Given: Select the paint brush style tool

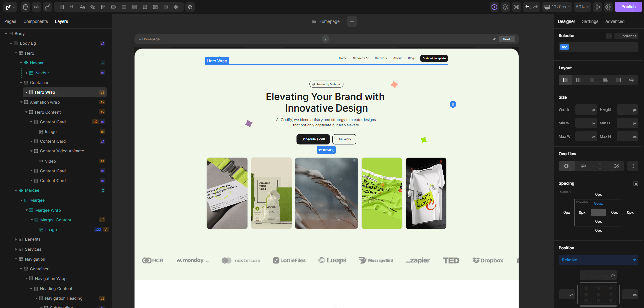Looking at the screenshot, I should [x=48, y=7].
